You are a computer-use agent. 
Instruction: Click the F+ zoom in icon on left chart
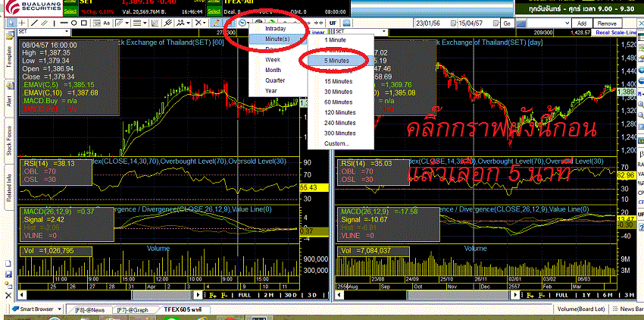pos(213,295)
